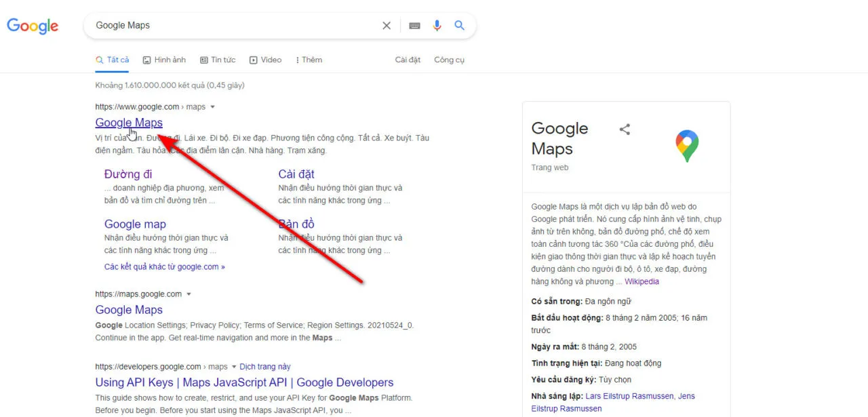Image resolution: width=868 pixels, height=417 pixels.
Task: Click the Tình trạng hiện tại label
Action: coord(568,363)
